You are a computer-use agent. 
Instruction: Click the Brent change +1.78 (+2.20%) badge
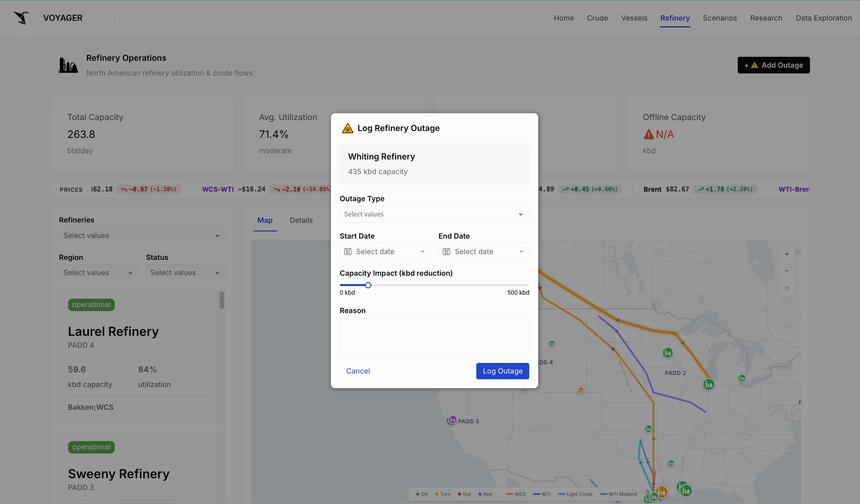(x=725, y=189)
